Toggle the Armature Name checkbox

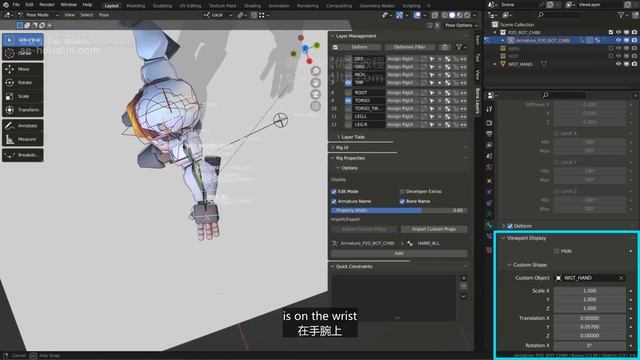(334, 201)
